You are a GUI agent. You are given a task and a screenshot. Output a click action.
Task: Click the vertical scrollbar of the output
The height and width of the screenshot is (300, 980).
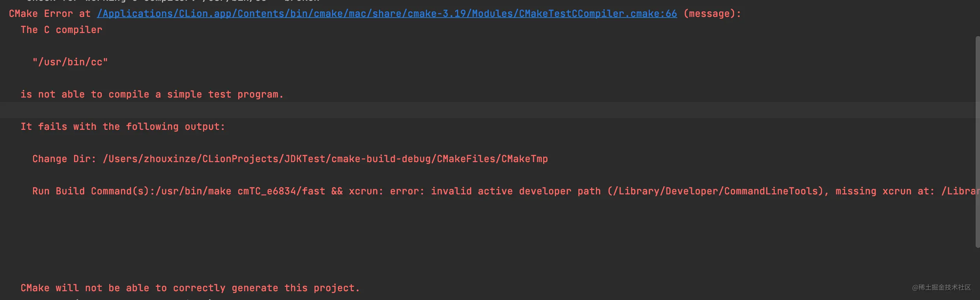(977, 142)
